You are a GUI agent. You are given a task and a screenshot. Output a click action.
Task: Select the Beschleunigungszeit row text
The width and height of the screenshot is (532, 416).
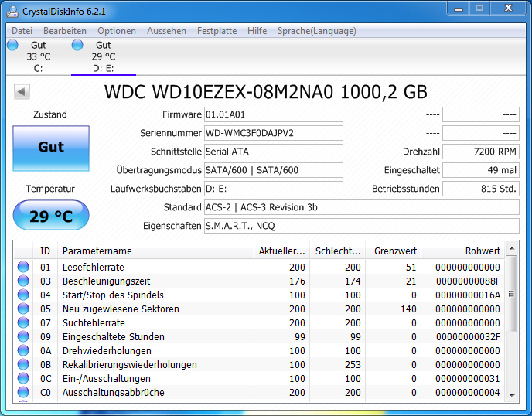tap(106, 281)
